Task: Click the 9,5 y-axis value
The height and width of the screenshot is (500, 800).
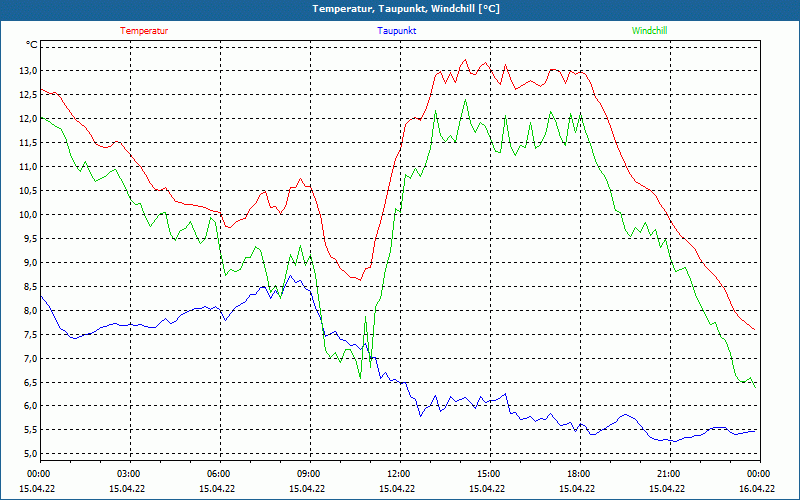Action: pos(31,239)
